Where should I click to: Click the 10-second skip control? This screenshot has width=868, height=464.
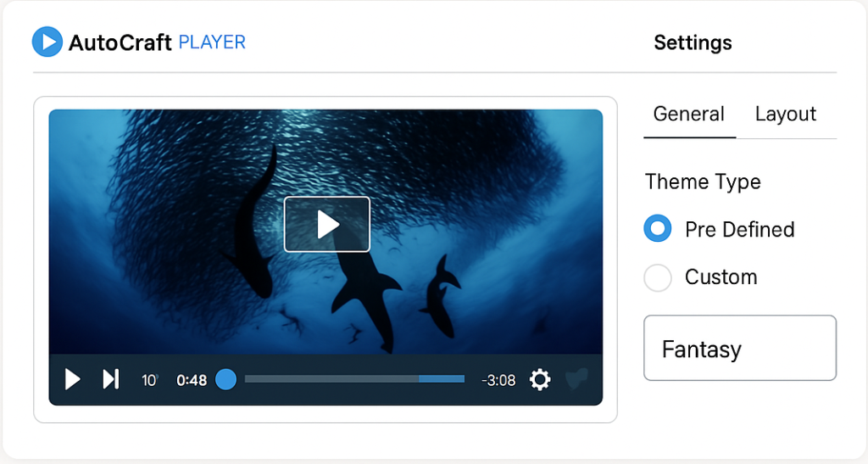(x=149, y=380)
